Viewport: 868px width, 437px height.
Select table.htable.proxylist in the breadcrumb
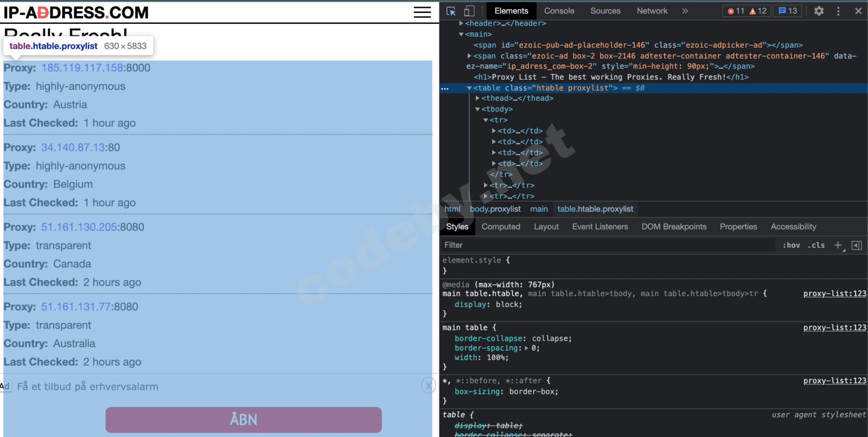(595, 209)
